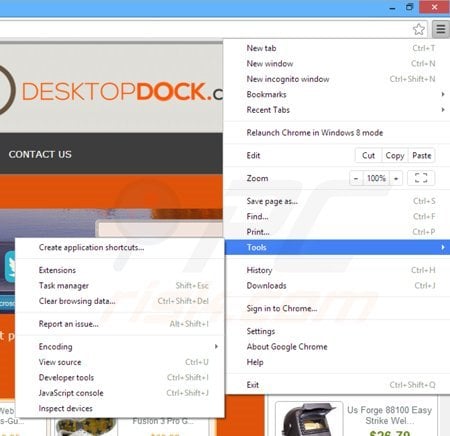The width and height of the screenshot is (450, 436).
Task: Open Downloads from the menu
Action: pos(337,286)
